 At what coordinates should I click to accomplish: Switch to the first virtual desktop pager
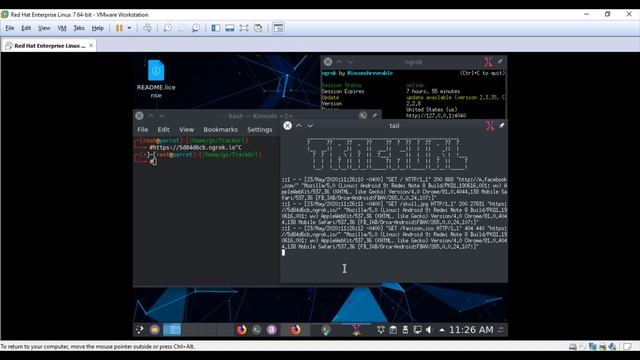tap(172, 329)
